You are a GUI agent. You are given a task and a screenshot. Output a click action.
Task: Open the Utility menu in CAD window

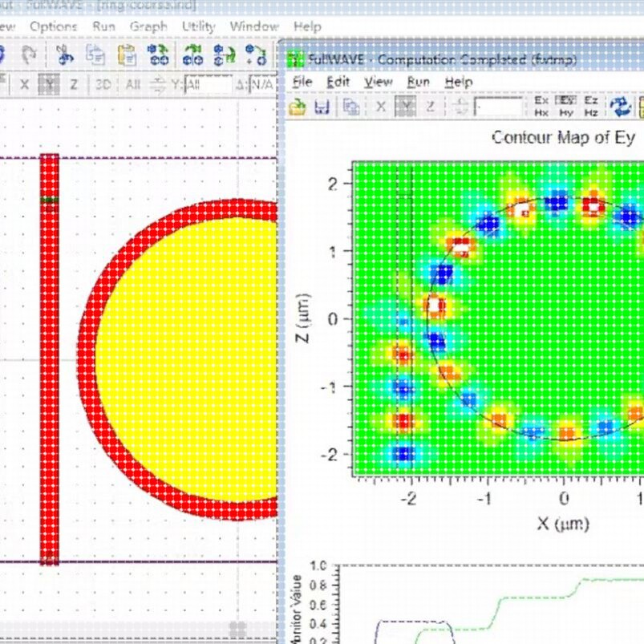pos(198,26)
